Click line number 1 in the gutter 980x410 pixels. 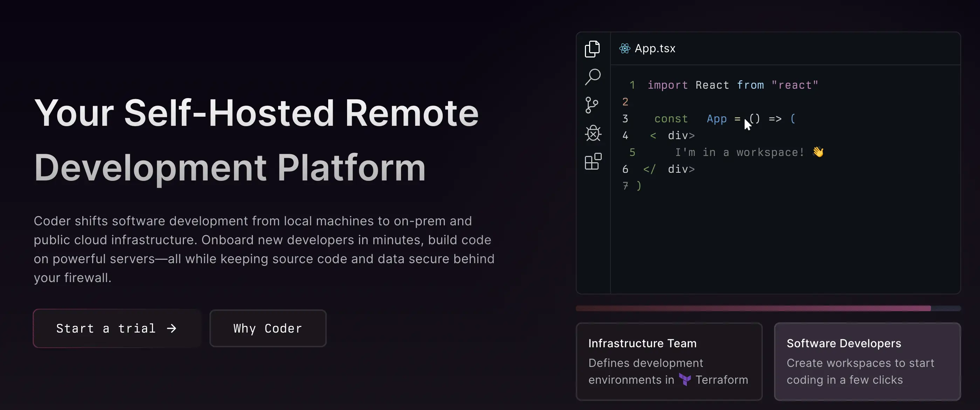[632, 85]
